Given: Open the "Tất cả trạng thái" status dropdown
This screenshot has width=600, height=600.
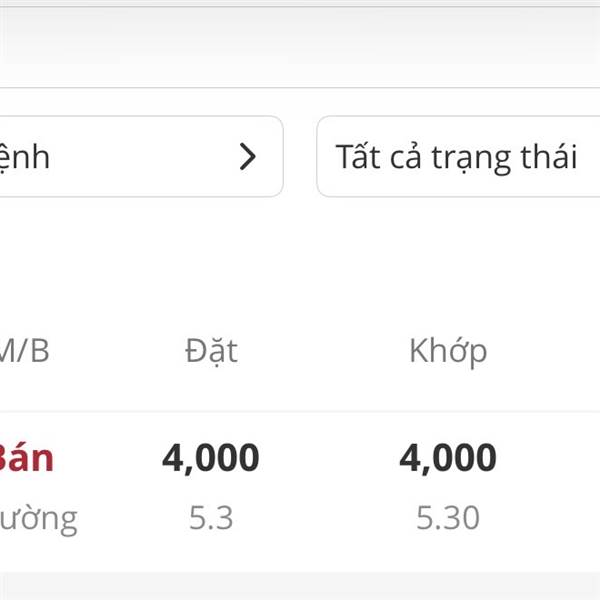Looking at the screenshot, I should click(457, 157).
